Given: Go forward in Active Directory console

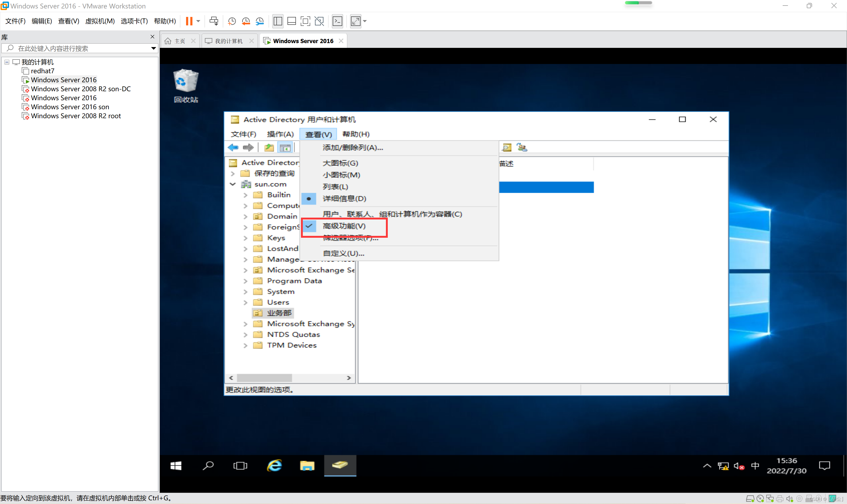Looking at the screenshot, I should pos(249,147).
